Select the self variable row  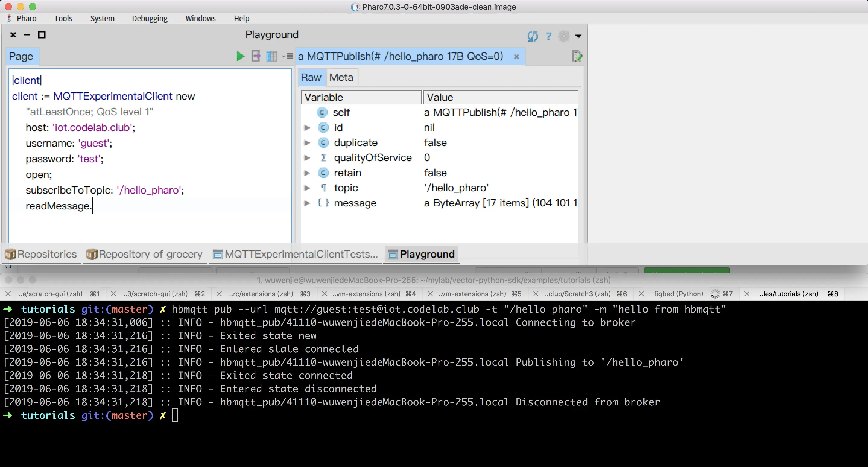pyautogui.click(x=341, y=113)
